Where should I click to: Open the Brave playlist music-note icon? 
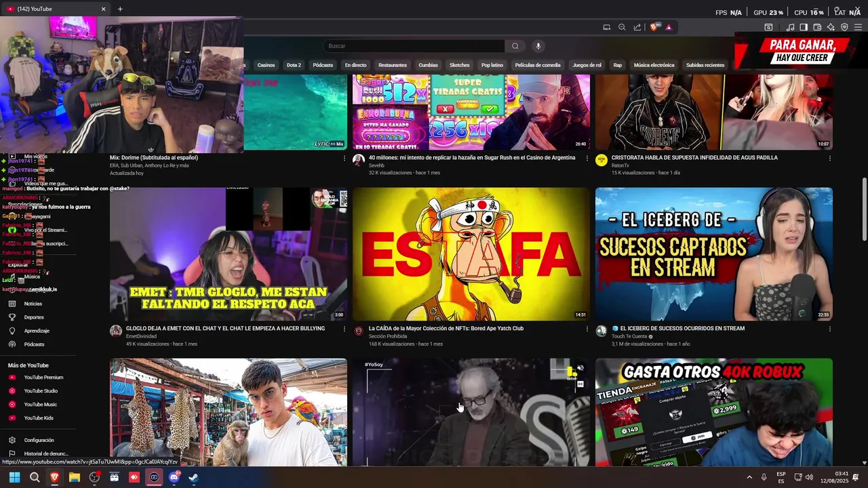pyautogui.click(x=790, y=27)
